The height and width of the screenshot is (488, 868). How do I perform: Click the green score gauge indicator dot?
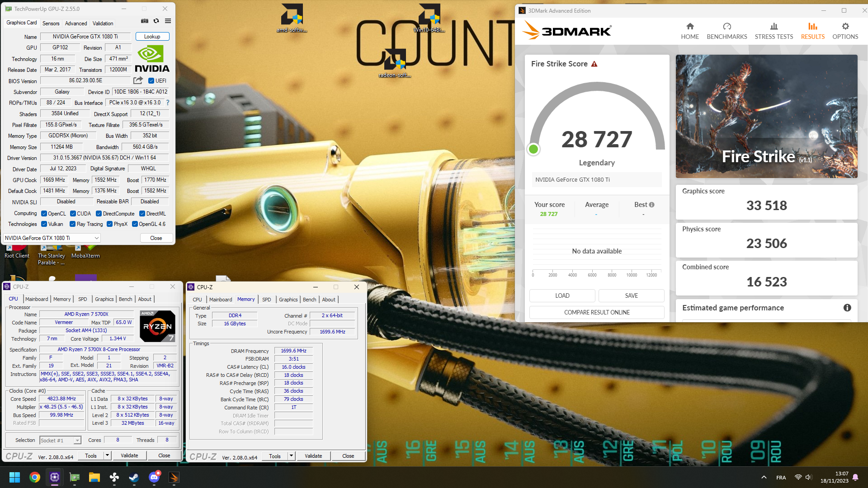click(x=533, y=149)
